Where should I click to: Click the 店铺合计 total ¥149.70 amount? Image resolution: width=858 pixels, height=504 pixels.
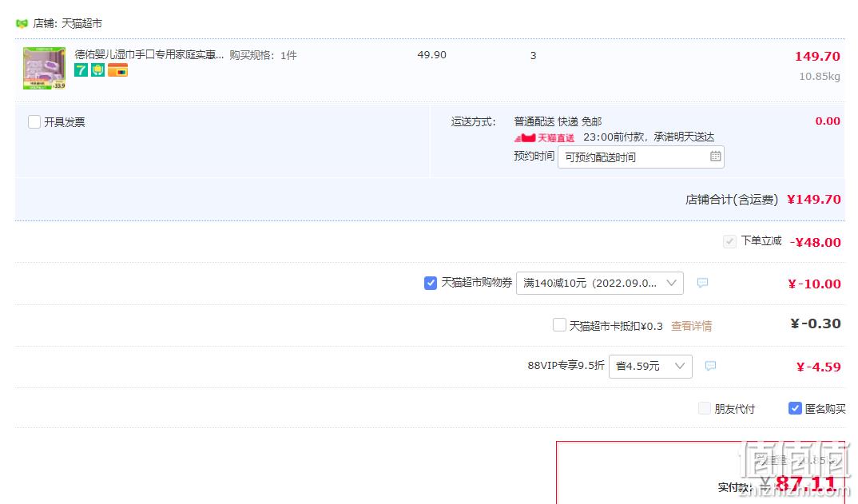814,199
